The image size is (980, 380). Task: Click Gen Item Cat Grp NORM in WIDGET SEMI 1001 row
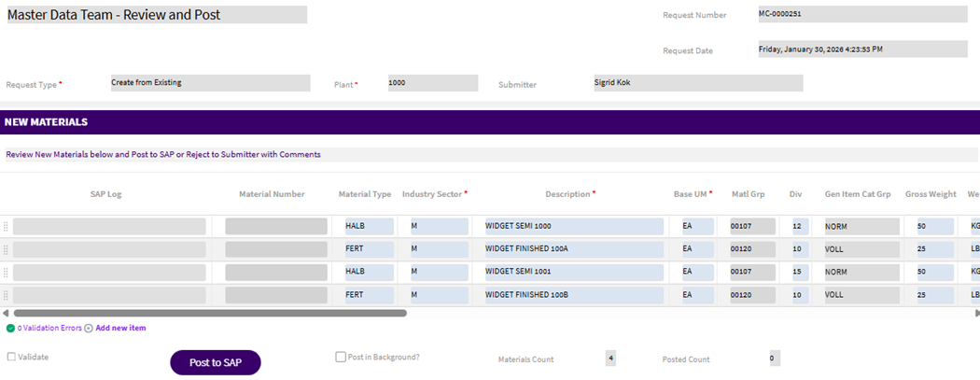click(861, 273)
